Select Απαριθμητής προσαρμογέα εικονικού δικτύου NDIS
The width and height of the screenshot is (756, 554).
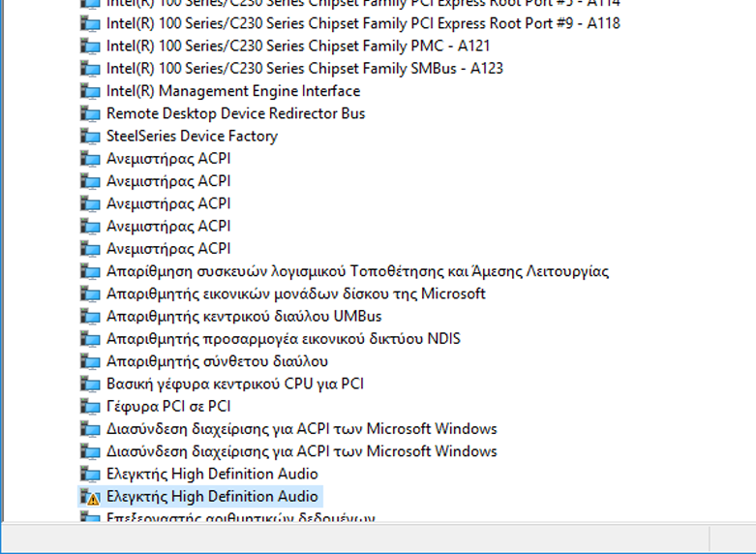point(283,339)
